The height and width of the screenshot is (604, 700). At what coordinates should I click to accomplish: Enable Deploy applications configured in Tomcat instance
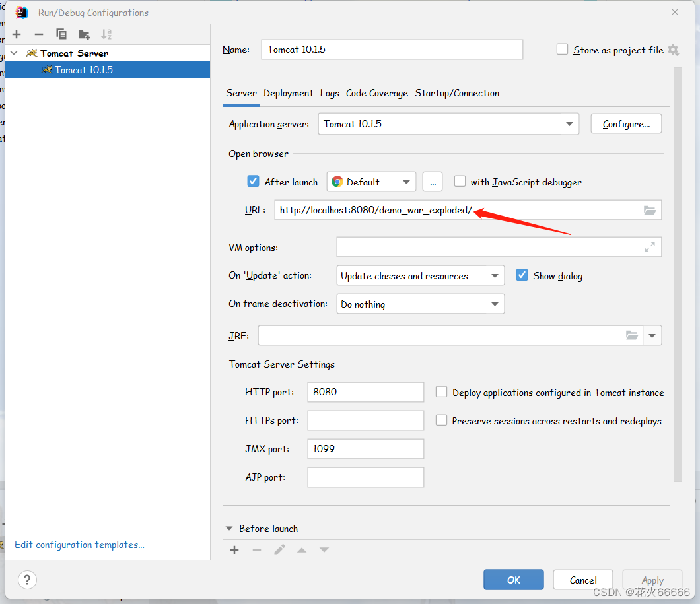[x=442, y=391]
